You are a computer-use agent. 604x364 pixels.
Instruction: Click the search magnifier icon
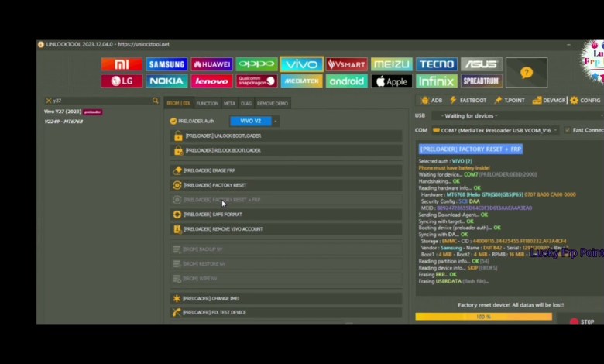coord(155,101)
